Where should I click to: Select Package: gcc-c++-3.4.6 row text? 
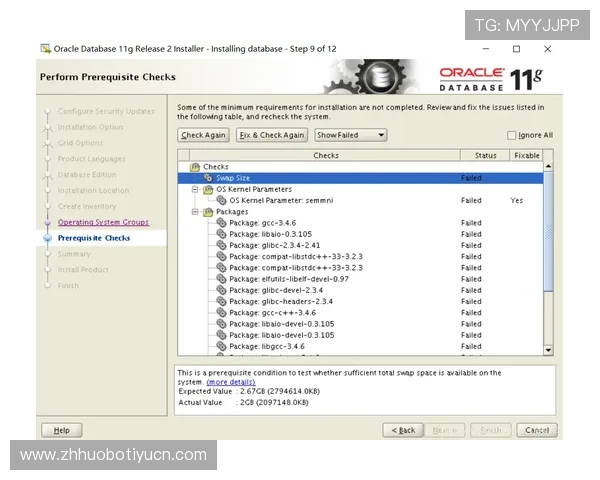tap(272, 312)
